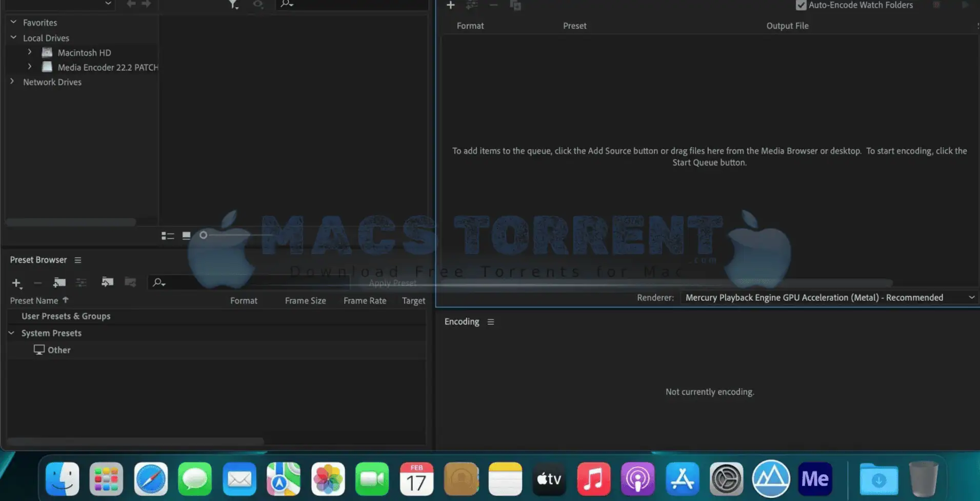Screen dimensions: 980x501
Task: Select the Encoding panel tab
Action: click(x=462, y=321)
